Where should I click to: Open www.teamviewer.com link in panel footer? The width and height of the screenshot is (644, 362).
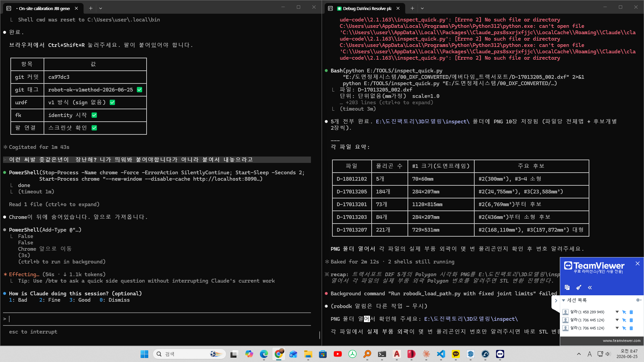pyautogui.click(x=622, y=341)
